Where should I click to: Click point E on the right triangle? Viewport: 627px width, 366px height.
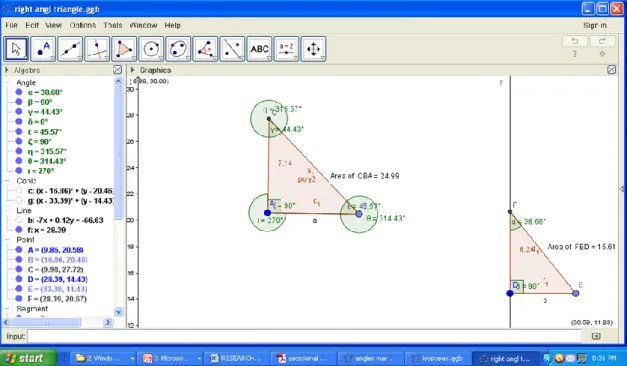(575, 293)
